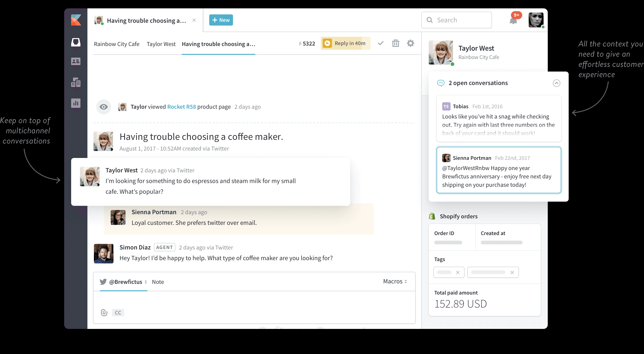The width and height of the screenshot is (644, 354).
Task: Open the Macros dropdown
Action: point(395,281)
